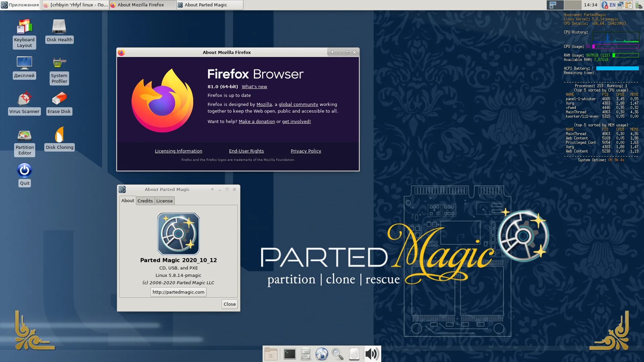Launch the web browser globe icon in dock
This screenshot has height=362, width=644.
(x=322, y=354)
